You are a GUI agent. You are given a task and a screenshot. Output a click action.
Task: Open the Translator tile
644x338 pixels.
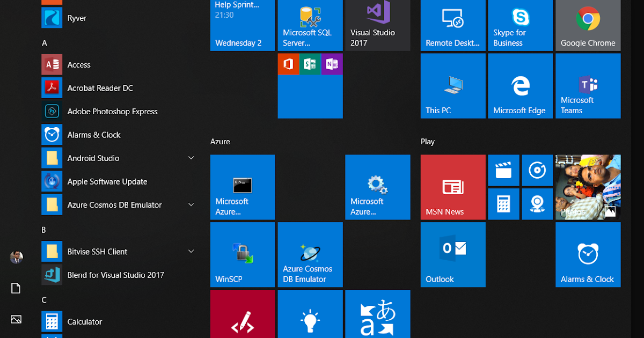(x=377, y=317)
